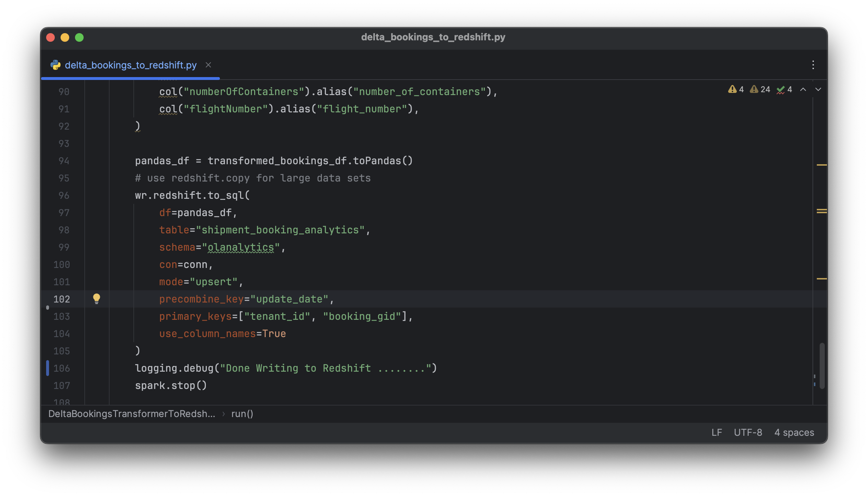
Task: Click line number 96 in the gutter
Action: (x=64, y=195)
